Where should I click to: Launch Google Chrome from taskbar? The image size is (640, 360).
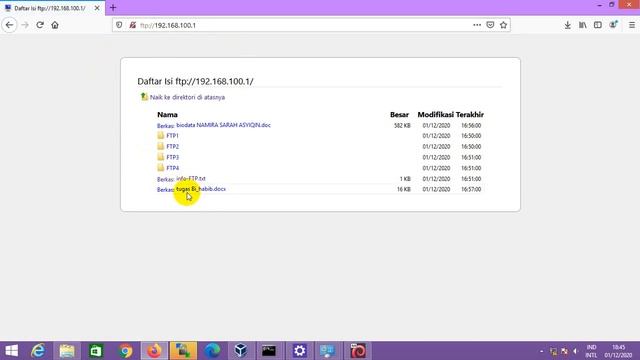point(125,351)
